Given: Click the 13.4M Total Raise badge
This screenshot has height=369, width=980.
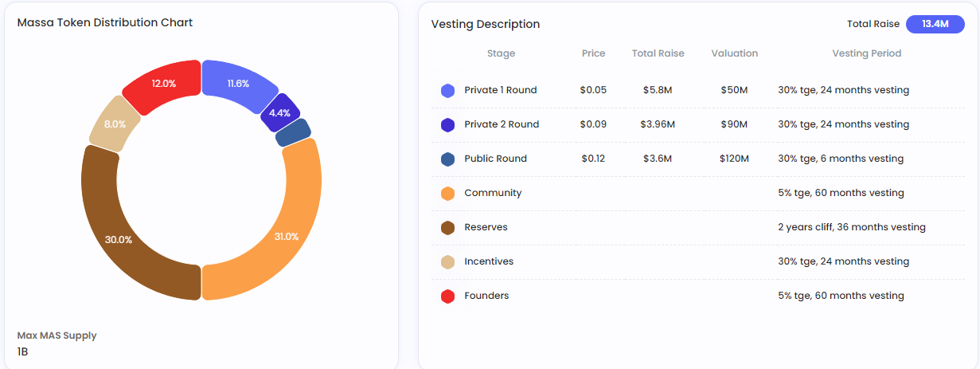Looking at the screenshot, I should click(935, 24).
